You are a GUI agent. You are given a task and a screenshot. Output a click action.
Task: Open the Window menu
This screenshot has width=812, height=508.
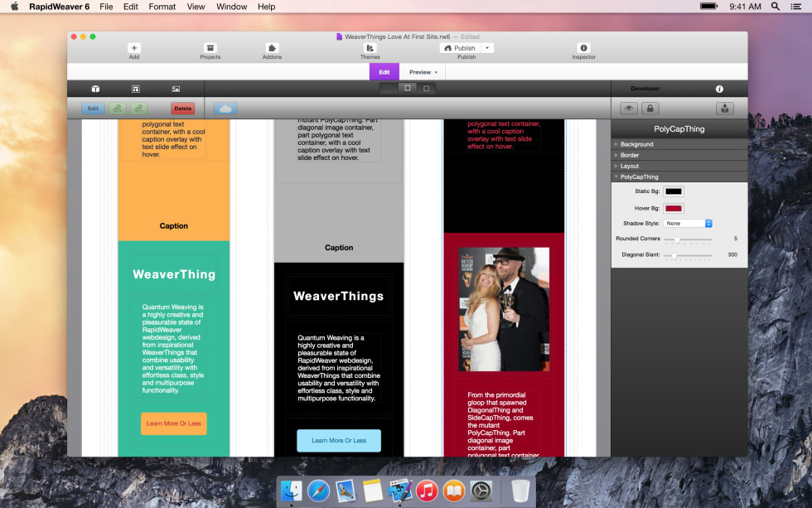pyautogui.click(x=231, y=7)
